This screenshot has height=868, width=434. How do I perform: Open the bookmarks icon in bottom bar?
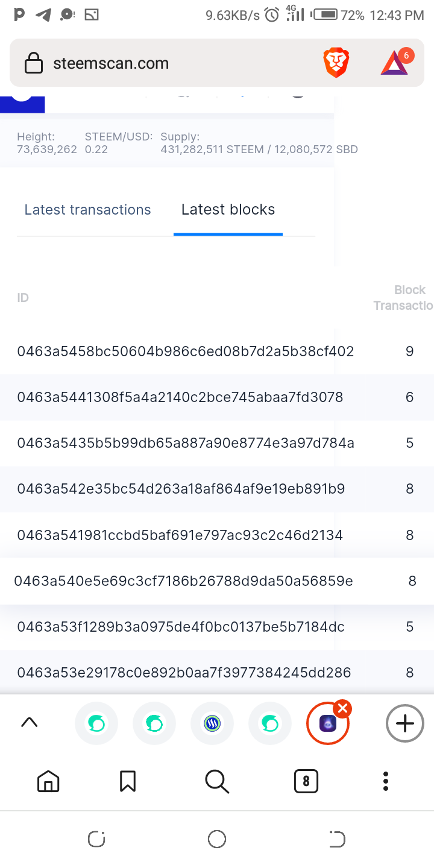128,781
